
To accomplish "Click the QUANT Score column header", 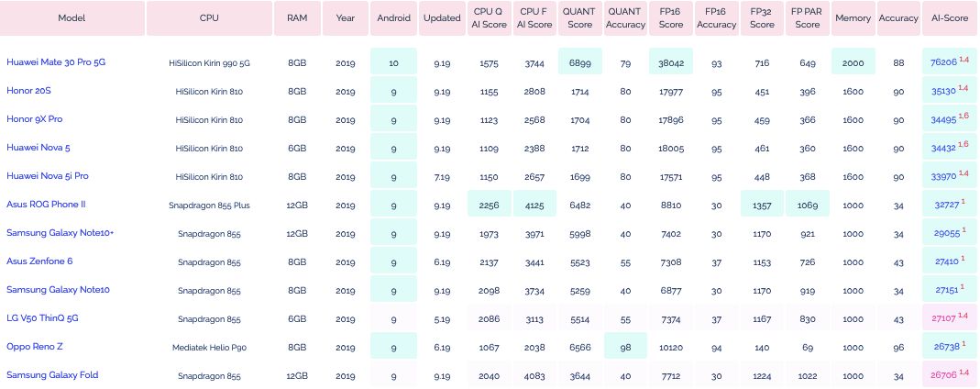I will point(579,18).
